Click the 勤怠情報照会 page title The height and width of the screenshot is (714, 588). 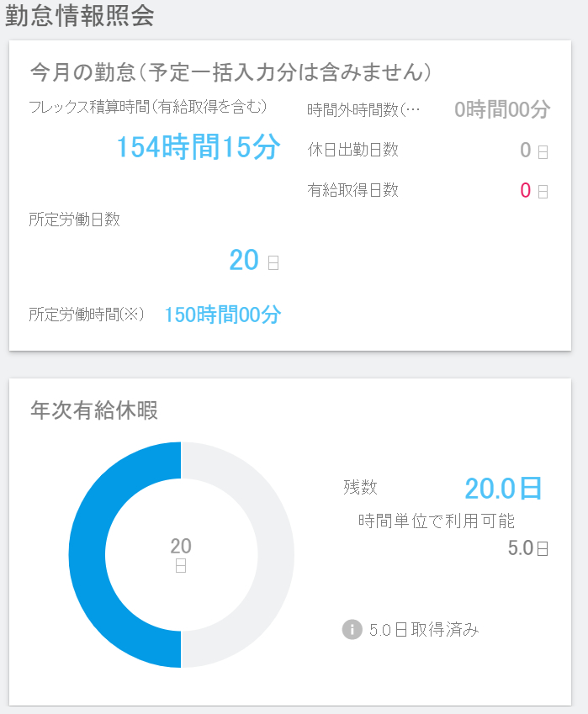80,15
